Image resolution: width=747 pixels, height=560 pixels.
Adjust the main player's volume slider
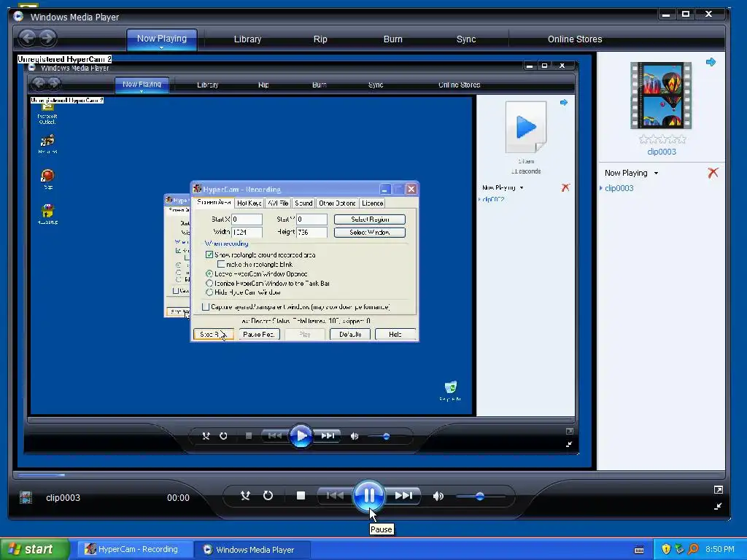coord(480,496)
